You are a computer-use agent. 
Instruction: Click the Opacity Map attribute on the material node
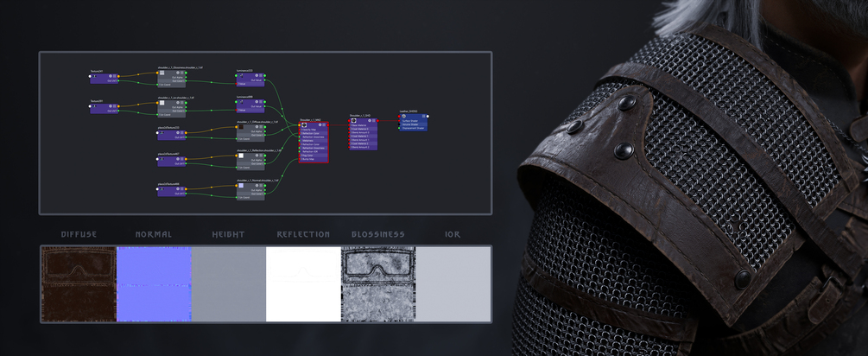[314, 130]
